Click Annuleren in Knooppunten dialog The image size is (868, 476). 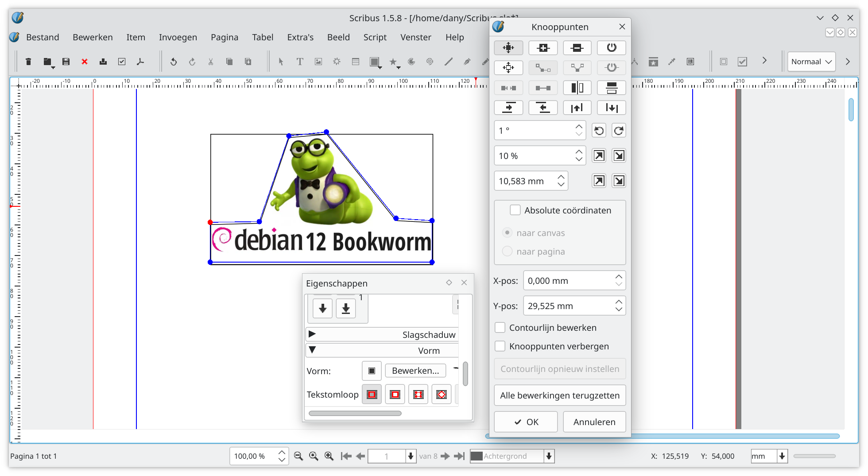click(594, 422)
